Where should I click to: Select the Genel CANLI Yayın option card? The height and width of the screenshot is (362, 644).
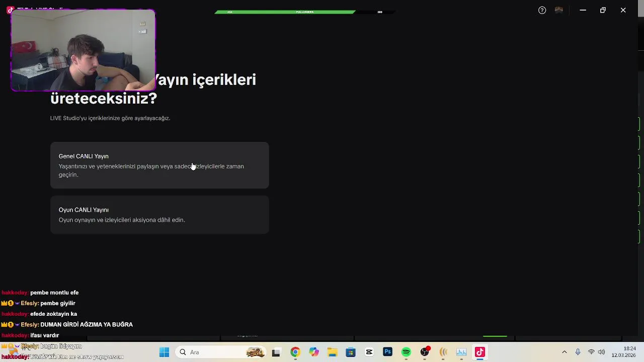pyautogui.click(x=159, y=165)
